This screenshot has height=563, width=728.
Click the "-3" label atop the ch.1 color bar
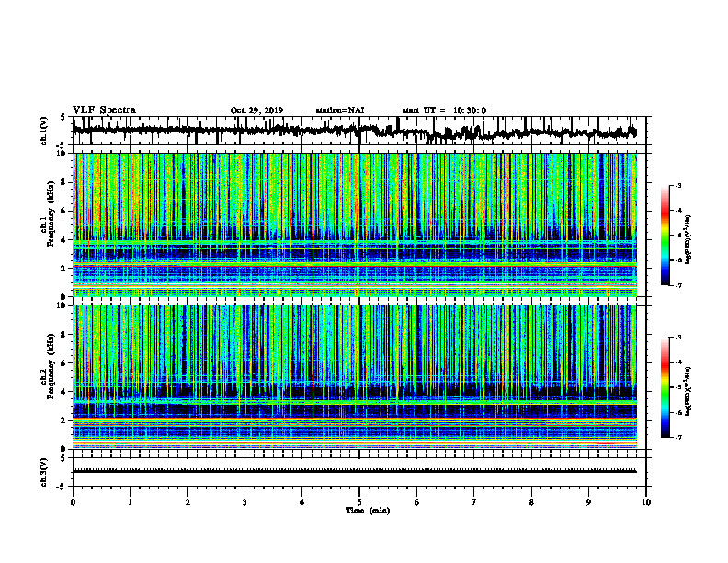[x=677, y=185]
